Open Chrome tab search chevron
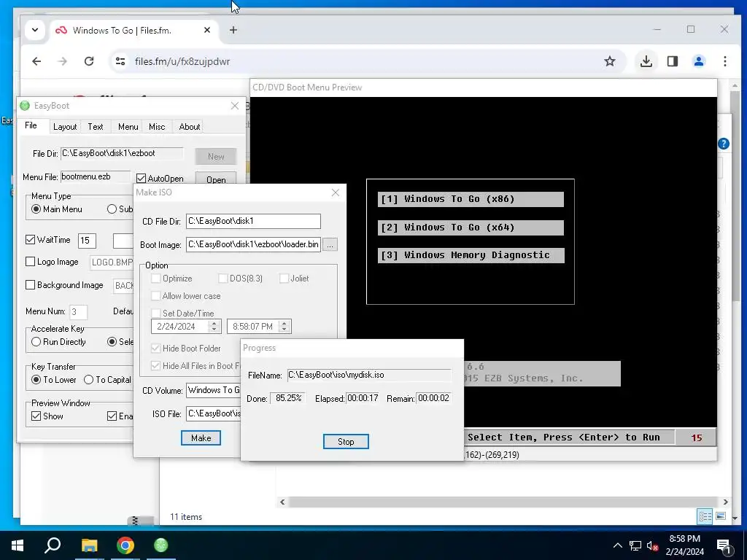Screen dimensions: 747x560 pyautogui.click(x=35, y=30)
